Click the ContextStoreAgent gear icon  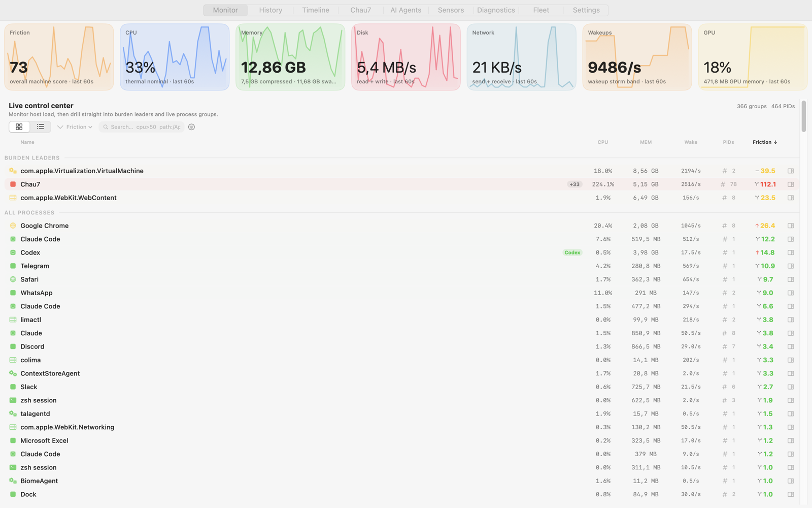13,373
